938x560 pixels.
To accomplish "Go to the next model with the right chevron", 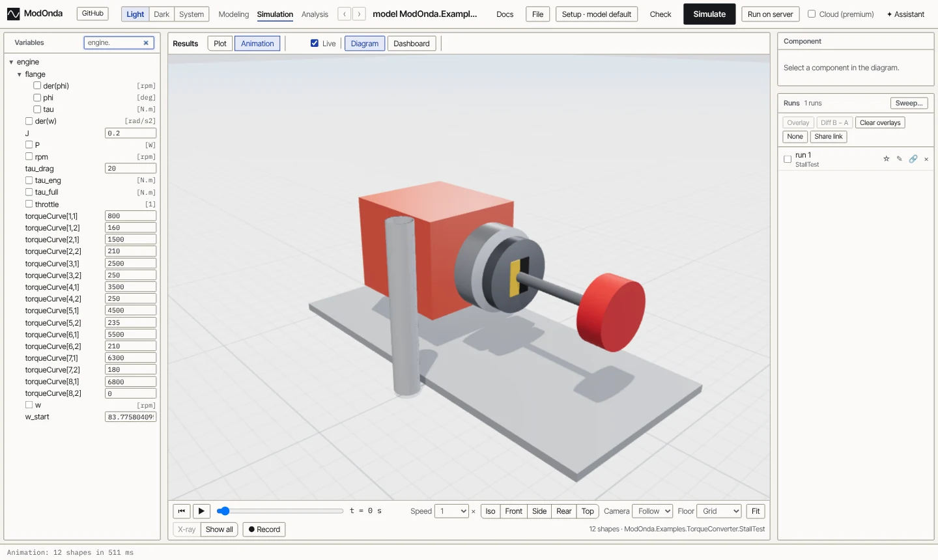I will pos(359,14).
